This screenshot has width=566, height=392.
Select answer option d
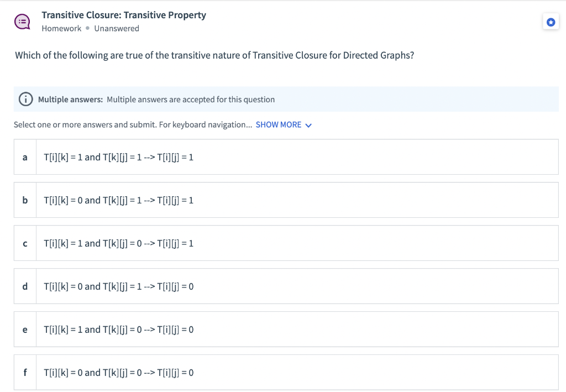(286, 286)
